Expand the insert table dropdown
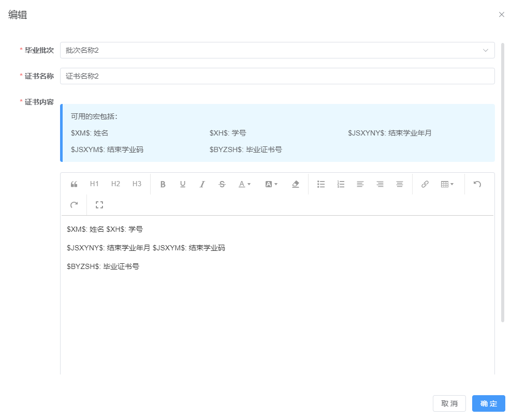The width and height of the screenshot is (511, 420). pos(447,184)
